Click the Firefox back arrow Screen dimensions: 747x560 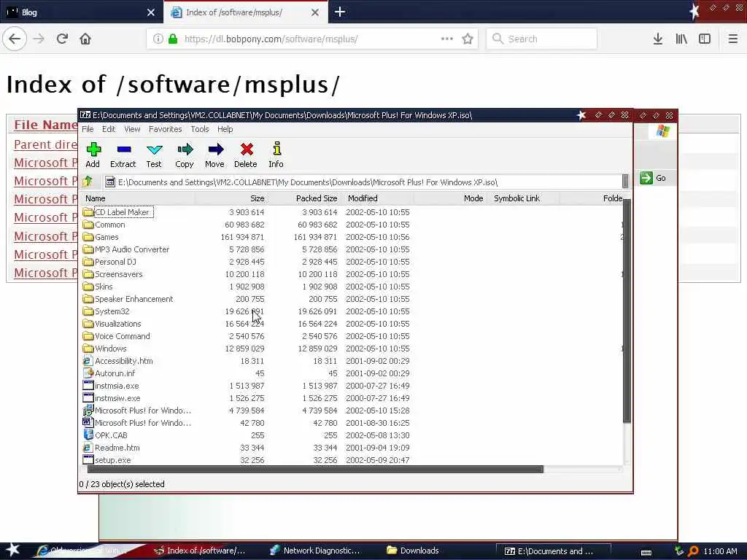tap(15, 39)
